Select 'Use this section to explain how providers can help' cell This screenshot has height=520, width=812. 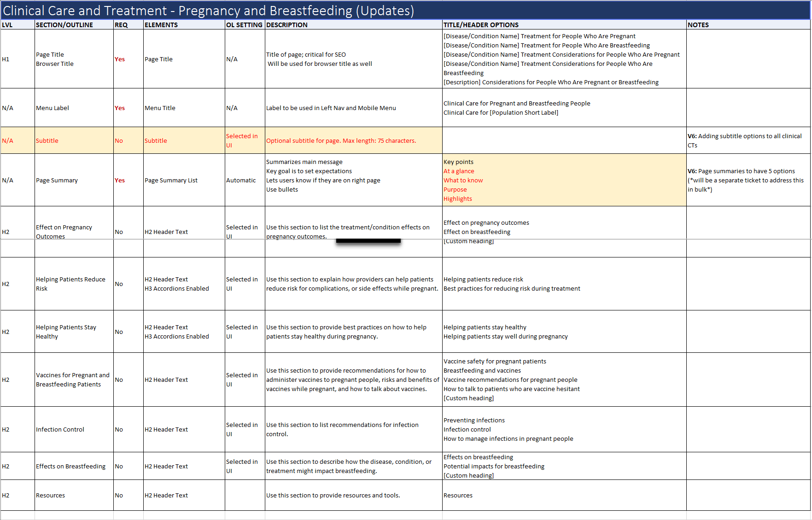[x=354, y=284]
